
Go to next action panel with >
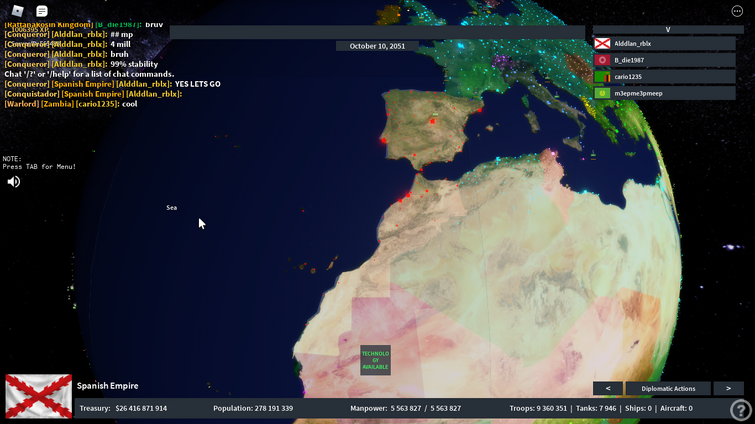coord(728,388)
